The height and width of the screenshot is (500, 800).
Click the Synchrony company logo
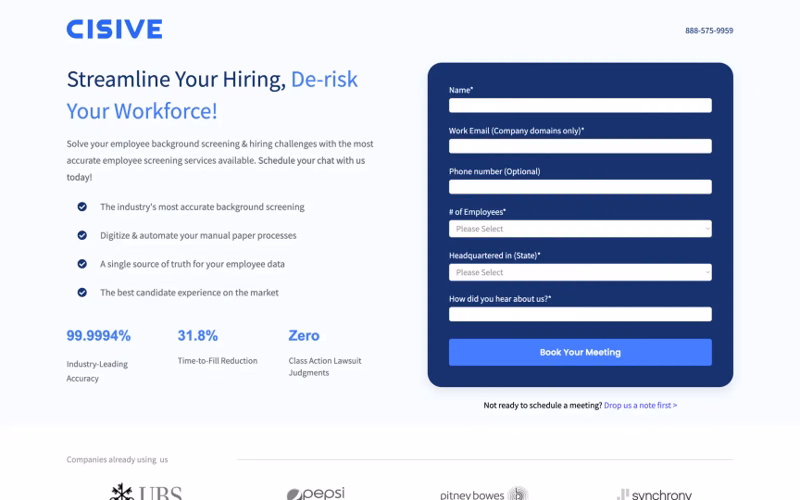[654, 494]
